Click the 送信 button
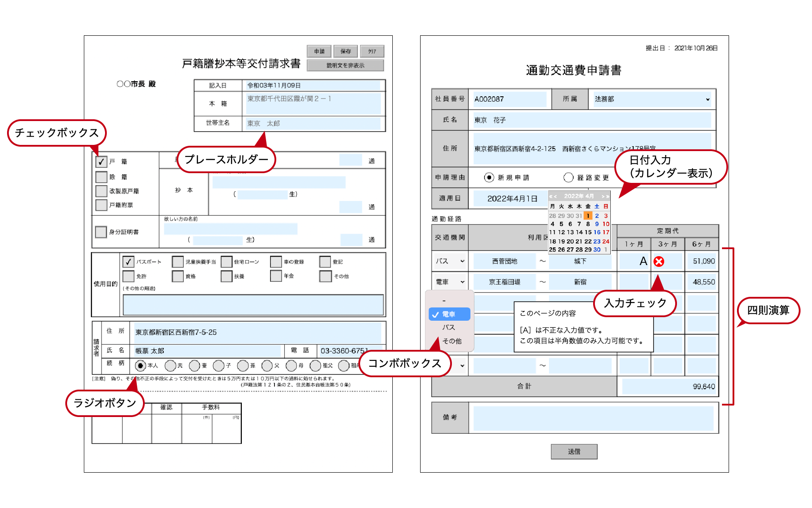The height and width of the screenshot is (508, 812). pos(574,451)
